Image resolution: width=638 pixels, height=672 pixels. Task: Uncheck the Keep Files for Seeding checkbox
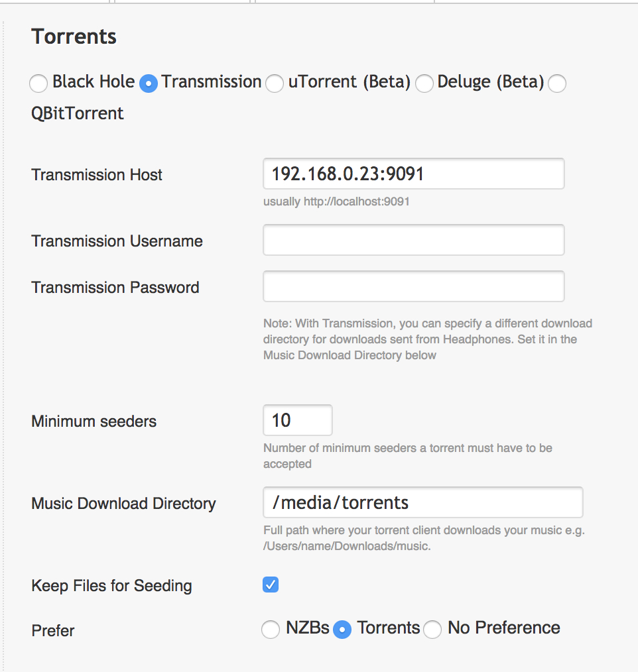(x=271, y=585)
